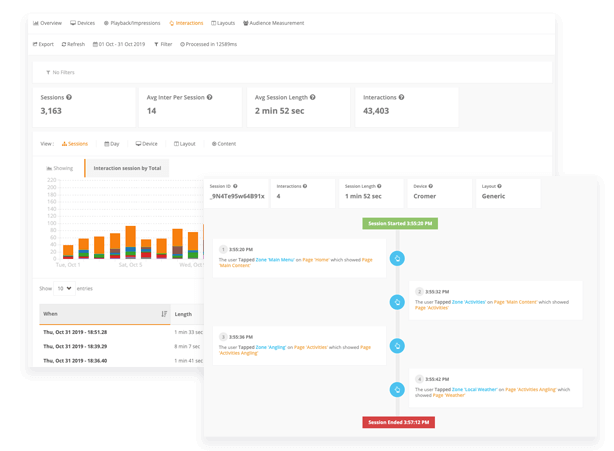Click the tallest orange bar in chart
614x451 pixels.
130,236
